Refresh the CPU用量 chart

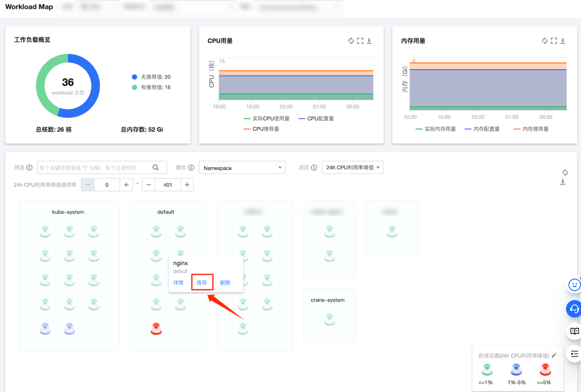[351, 41]
